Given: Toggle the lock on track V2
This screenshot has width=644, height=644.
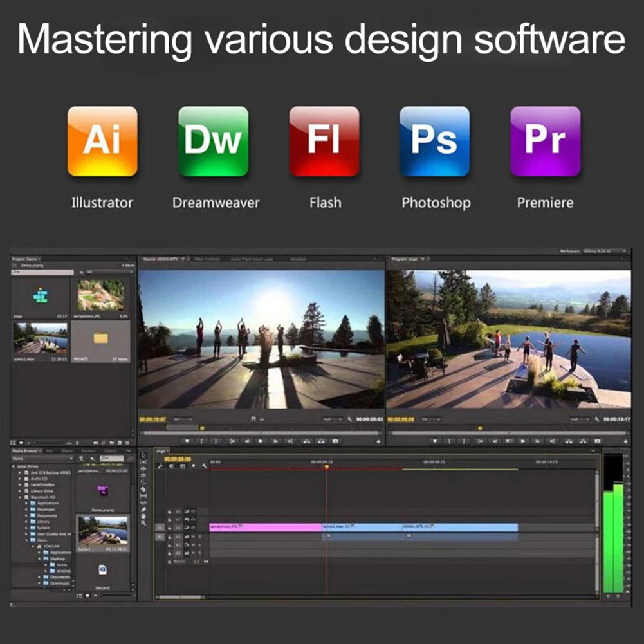Looking at the screenshot, I should pos(169,520).
